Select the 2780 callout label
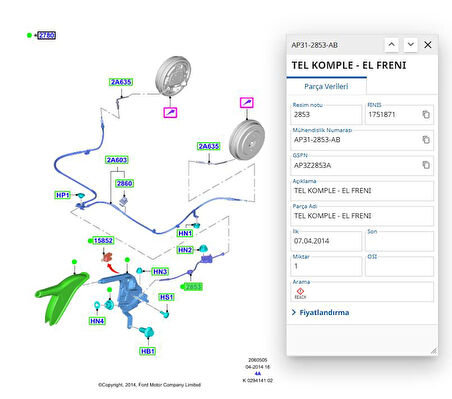 47,35
